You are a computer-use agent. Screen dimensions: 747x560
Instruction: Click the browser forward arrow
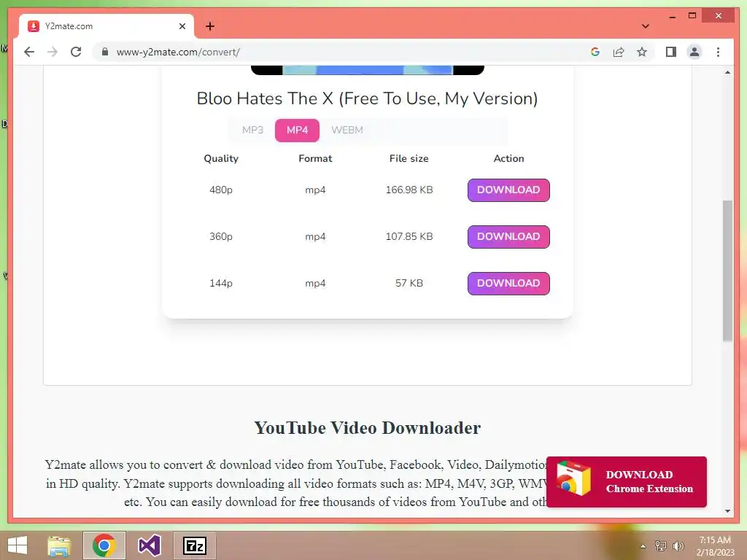click(53, 52)
